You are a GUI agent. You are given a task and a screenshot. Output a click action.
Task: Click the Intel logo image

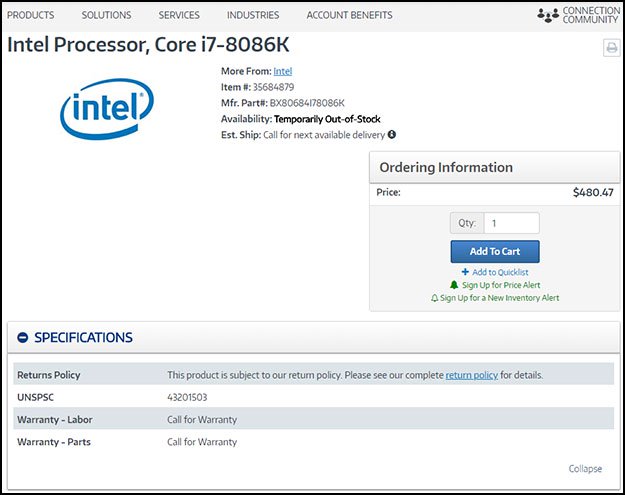pyautogui.click(x=106, y=110)
